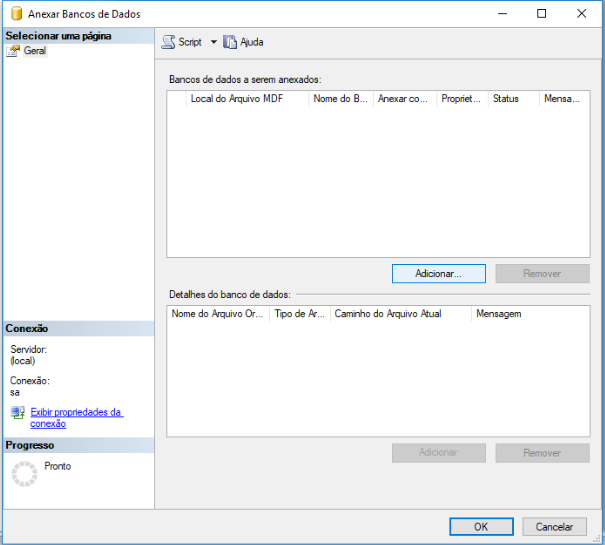
Task: Click the Tipo de Ar... column header
Action: tap(300, 314)
